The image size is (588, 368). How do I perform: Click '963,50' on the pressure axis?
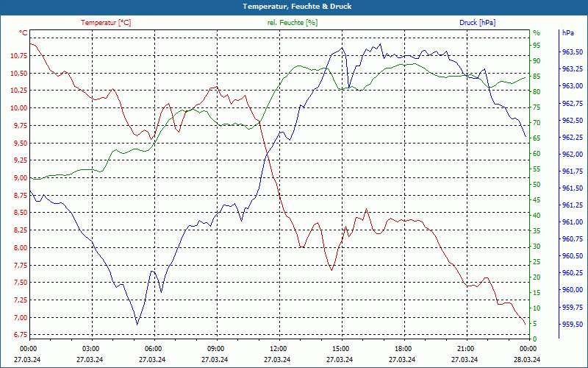coord(573,52)
